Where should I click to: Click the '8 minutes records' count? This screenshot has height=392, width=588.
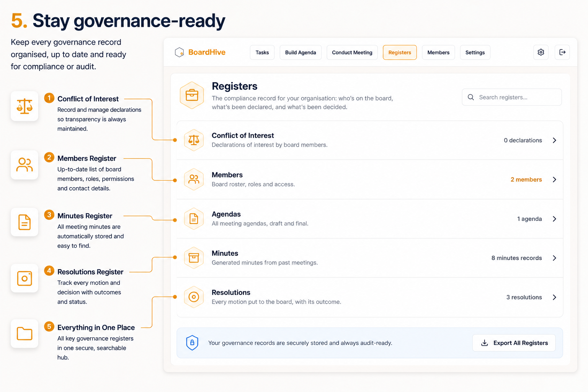pyautogui.click(x=517, y=258)
